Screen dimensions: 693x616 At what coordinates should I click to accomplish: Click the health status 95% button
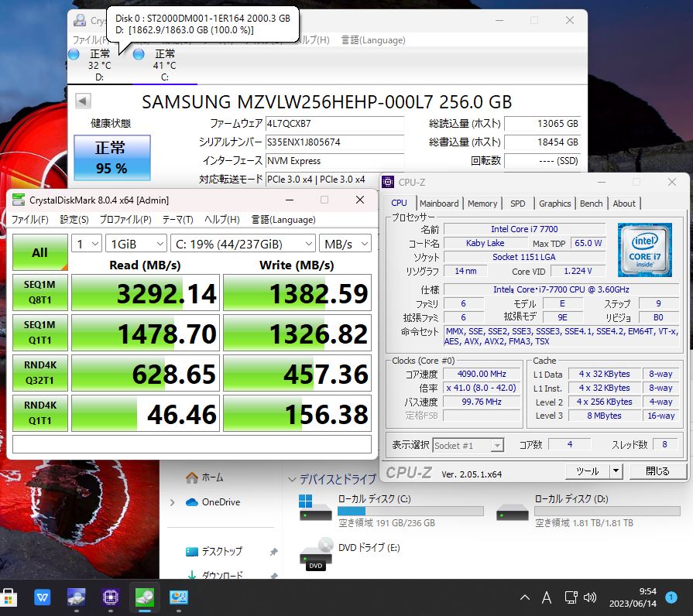click(x=111, y=158)
